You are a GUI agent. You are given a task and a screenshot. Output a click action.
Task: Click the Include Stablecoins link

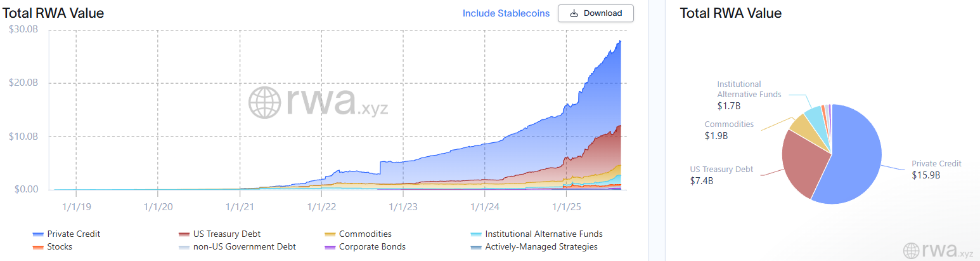point(506,13)
